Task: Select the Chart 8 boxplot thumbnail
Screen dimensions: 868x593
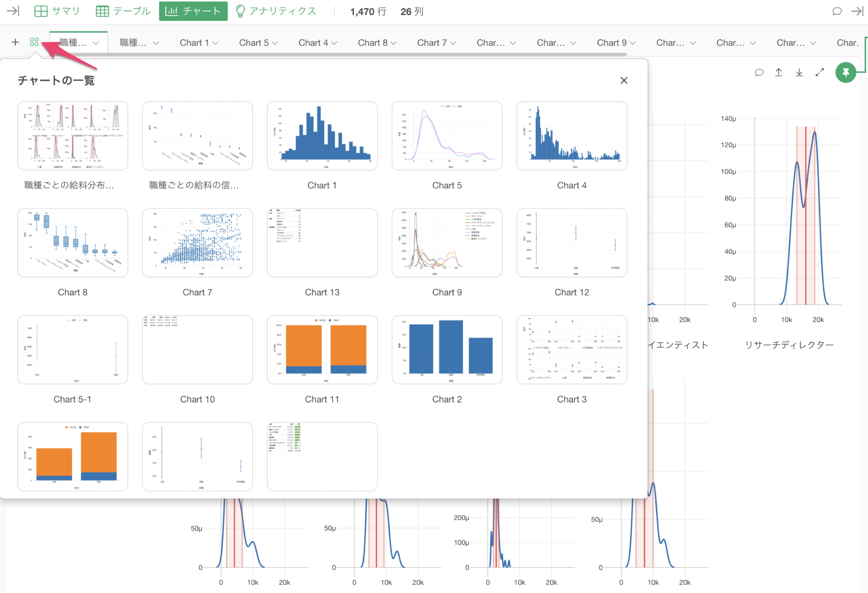Action: click(72, 242)
